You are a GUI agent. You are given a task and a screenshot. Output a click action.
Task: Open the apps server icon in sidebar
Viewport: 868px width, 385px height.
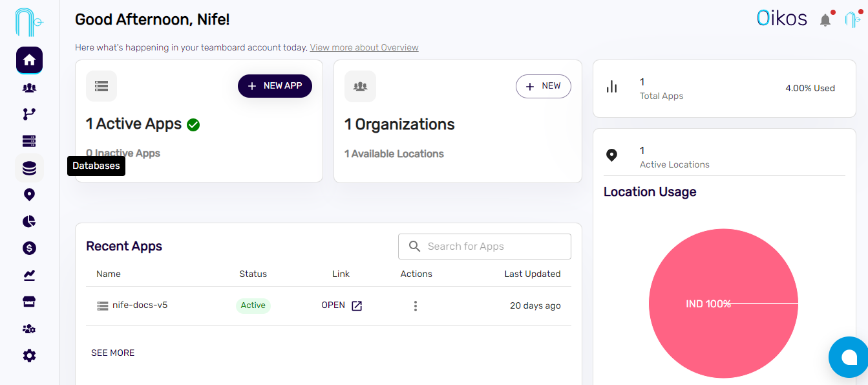[x=29, y=141]
